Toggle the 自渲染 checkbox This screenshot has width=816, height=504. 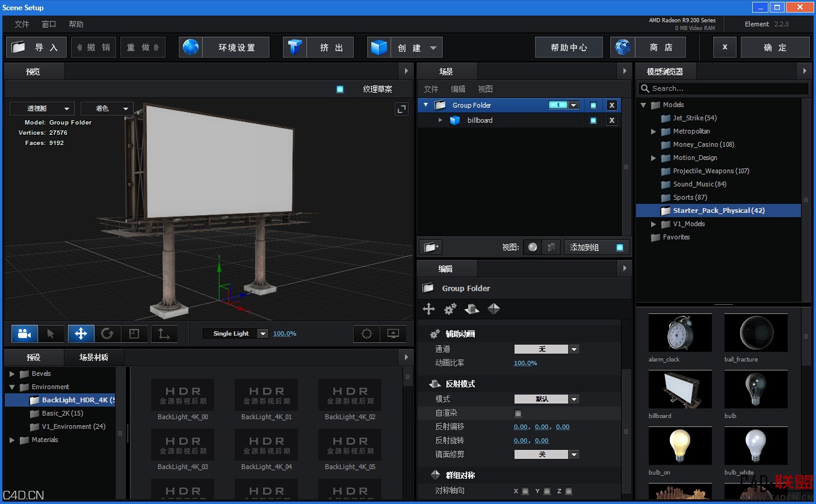(518, 413)
